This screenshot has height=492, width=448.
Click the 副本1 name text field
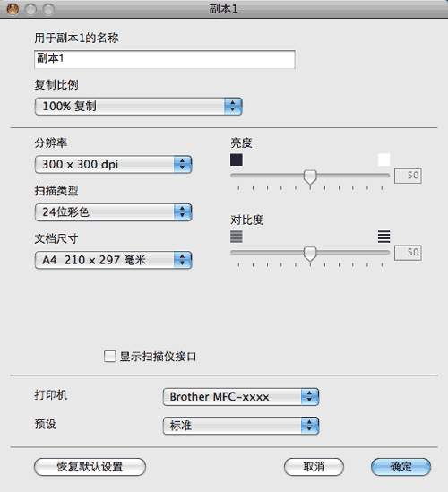[x=165, y=59]
